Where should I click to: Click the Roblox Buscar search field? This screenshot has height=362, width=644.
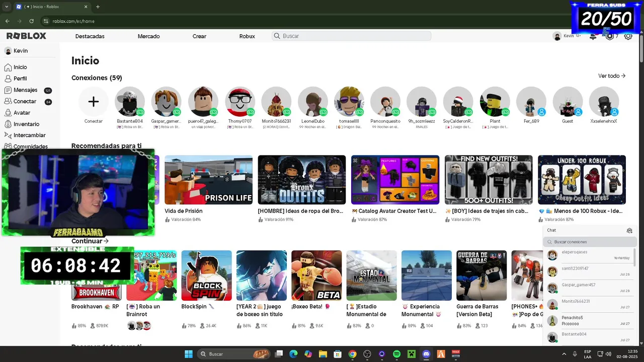352,36
